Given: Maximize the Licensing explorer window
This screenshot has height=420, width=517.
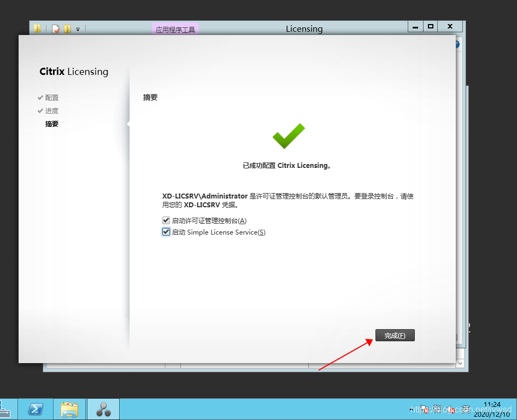Looking at the screenshot, I should [431, 26].
